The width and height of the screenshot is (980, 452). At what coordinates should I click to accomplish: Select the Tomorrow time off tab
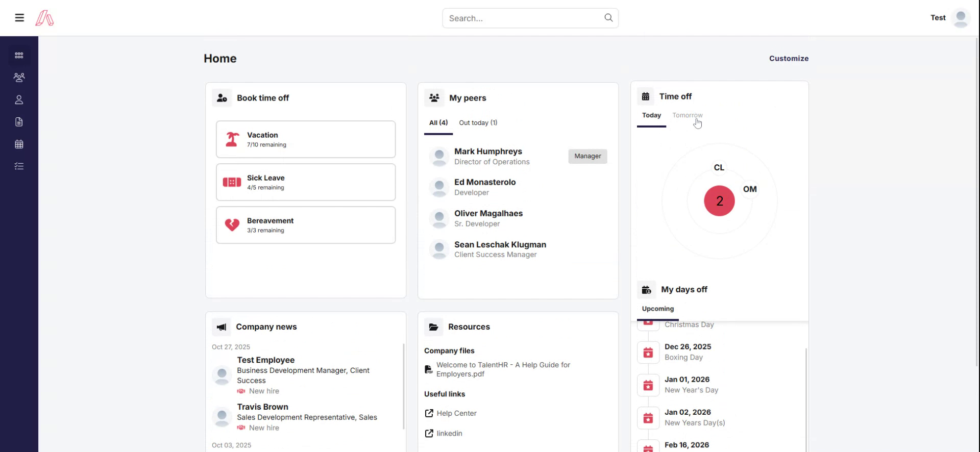point(687,115)
